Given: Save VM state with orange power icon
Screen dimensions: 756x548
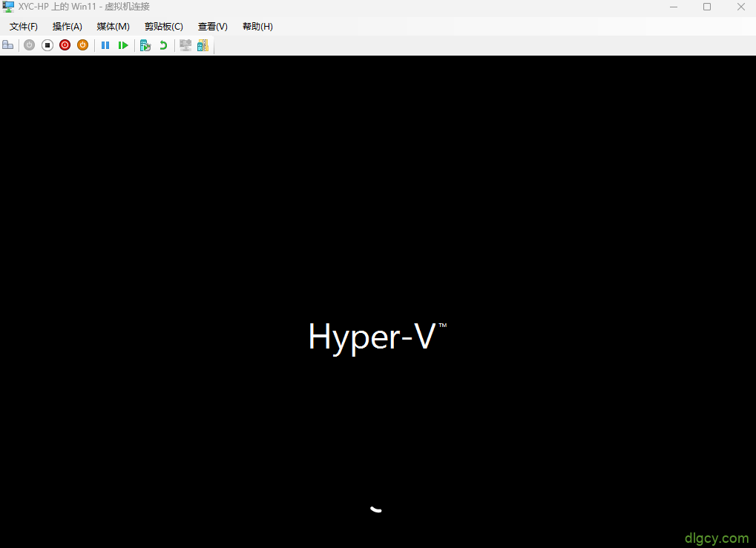Looking at the screenshot, I should (x=83, y=45).
